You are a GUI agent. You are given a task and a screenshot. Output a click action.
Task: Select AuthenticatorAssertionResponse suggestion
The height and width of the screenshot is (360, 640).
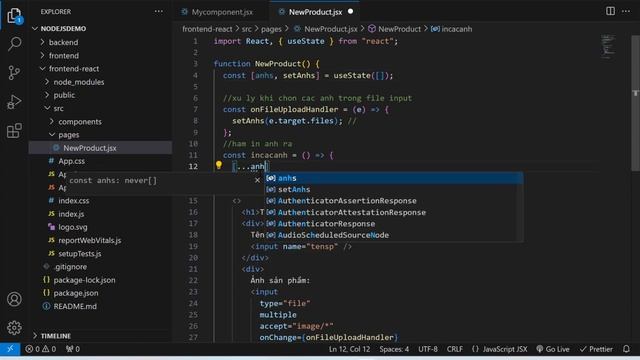tap(393, 201)
